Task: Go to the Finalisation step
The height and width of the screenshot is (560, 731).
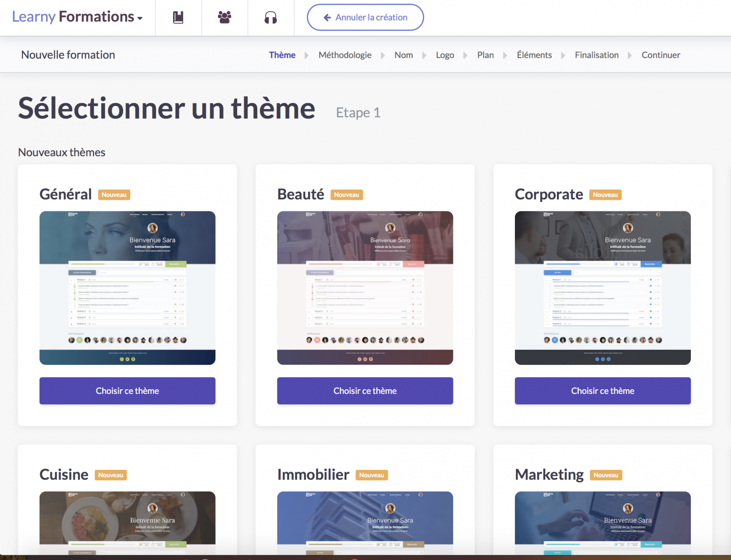Action: tap(597, 55)
